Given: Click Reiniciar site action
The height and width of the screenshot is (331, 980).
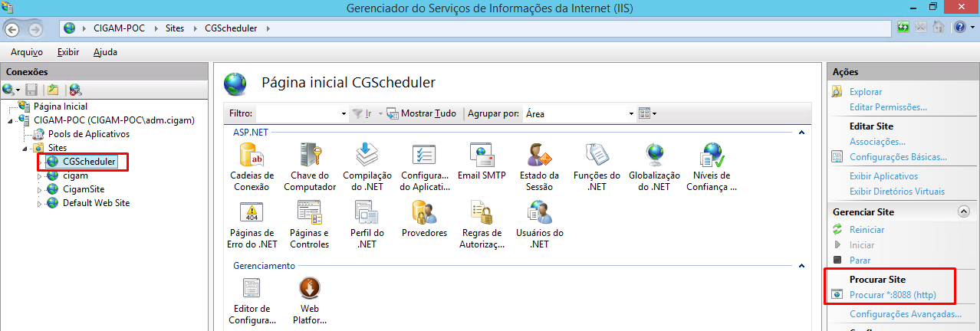Looking at the screenshot, I should 867,230.
